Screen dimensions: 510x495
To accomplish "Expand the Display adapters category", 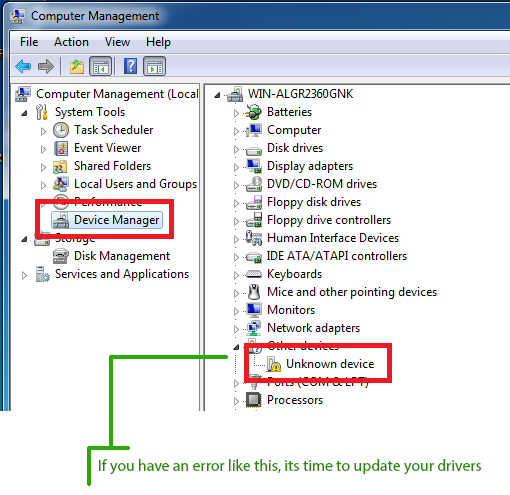I will click(236, 167).
